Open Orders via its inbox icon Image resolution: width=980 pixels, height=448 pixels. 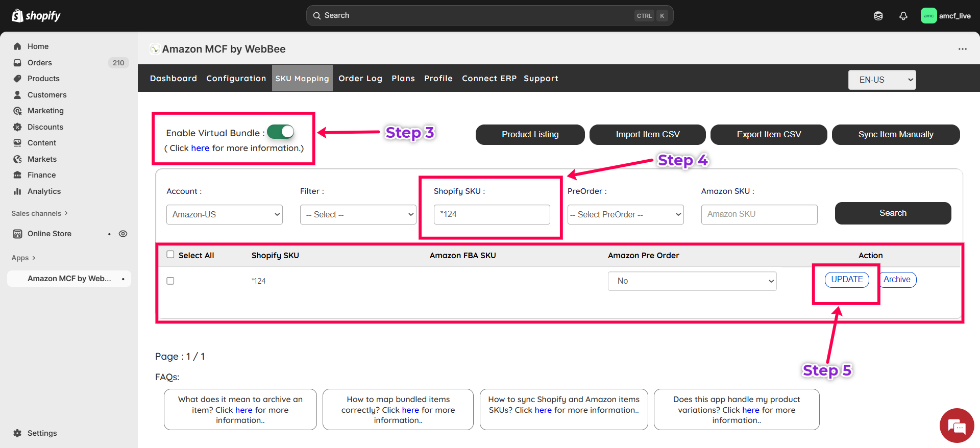(17, 63)
